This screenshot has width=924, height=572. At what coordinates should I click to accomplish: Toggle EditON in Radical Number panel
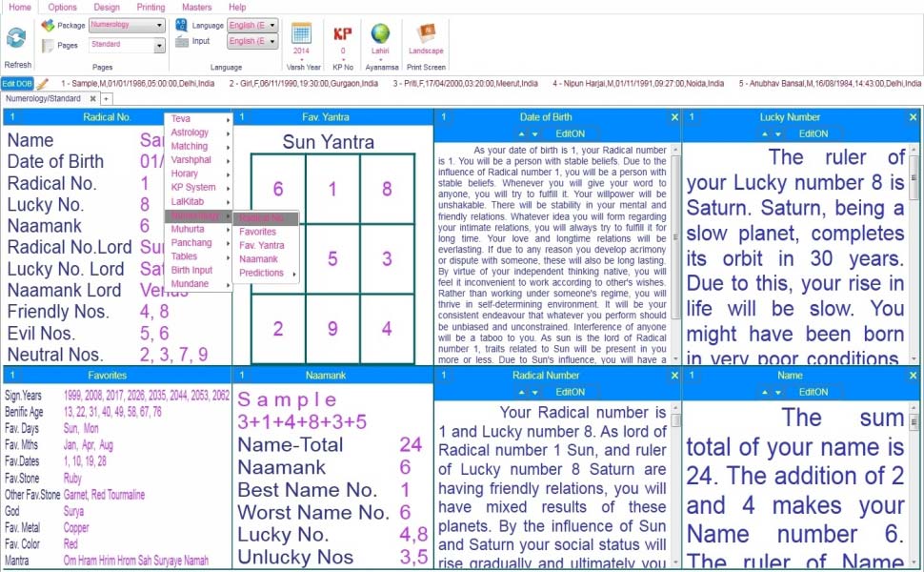(x=570, y=392)
